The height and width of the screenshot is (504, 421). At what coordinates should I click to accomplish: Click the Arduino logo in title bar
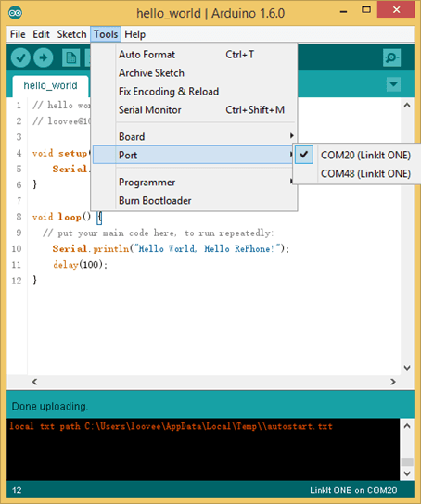coord(15,13)
